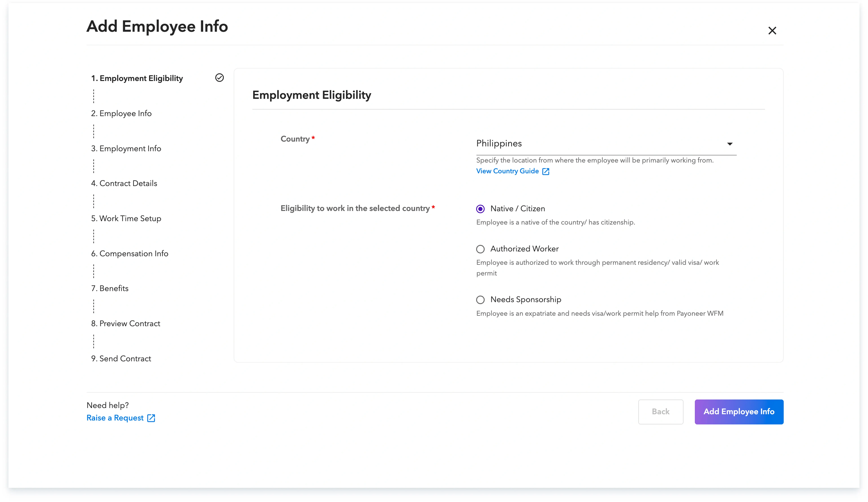This screenshot has height=502, width=868.
Task: Click the completed checkmark beside Employment Eligibility step
Action: pyautogui.click(x=219, y=78)
